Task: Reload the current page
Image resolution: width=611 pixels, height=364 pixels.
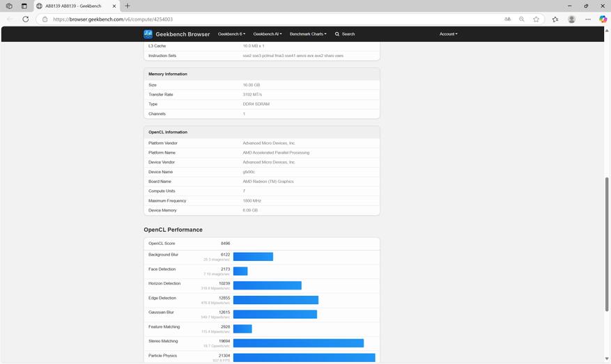Action: (25, 19)
